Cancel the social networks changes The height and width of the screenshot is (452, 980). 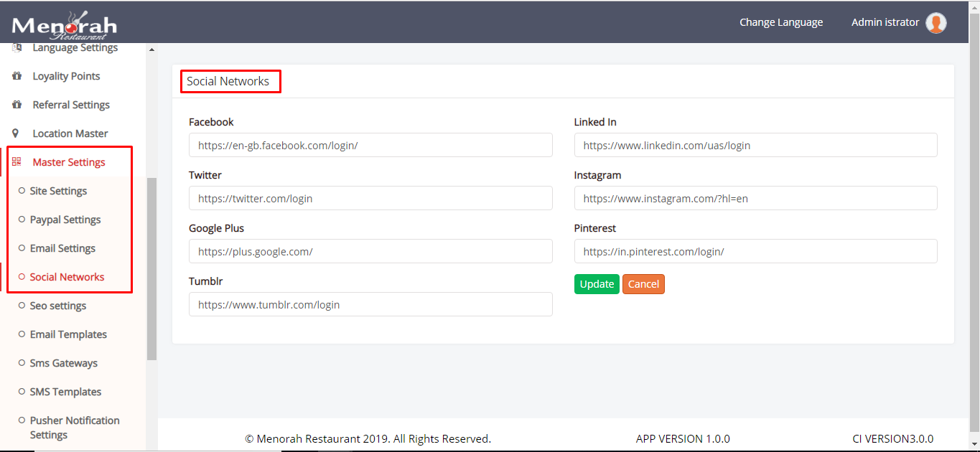coord(643,283)
